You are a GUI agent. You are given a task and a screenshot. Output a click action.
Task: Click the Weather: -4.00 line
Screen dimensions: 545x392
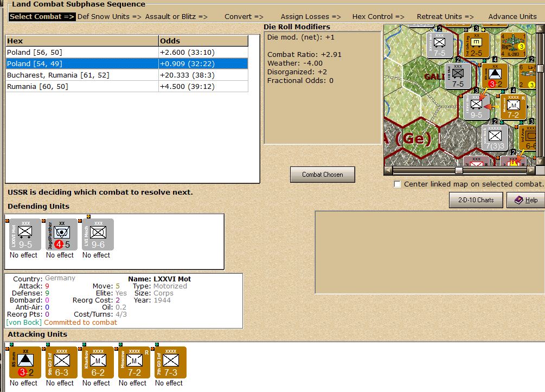[x=295, y=63]
